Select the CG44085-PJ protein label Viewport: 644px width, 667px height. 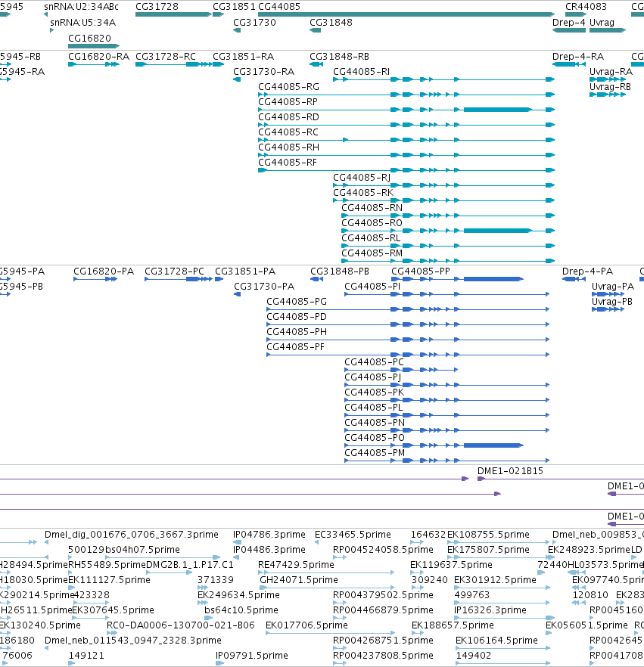[x=373, y=377]
